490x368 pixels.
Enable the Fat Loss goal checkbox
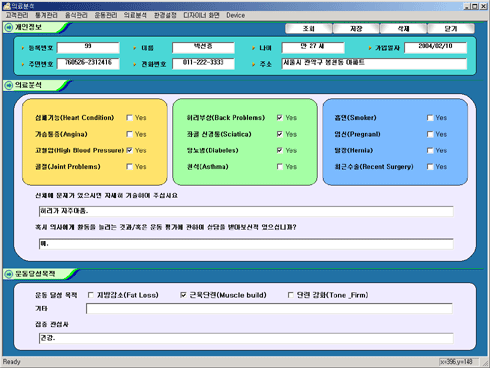tap(90, 295)
